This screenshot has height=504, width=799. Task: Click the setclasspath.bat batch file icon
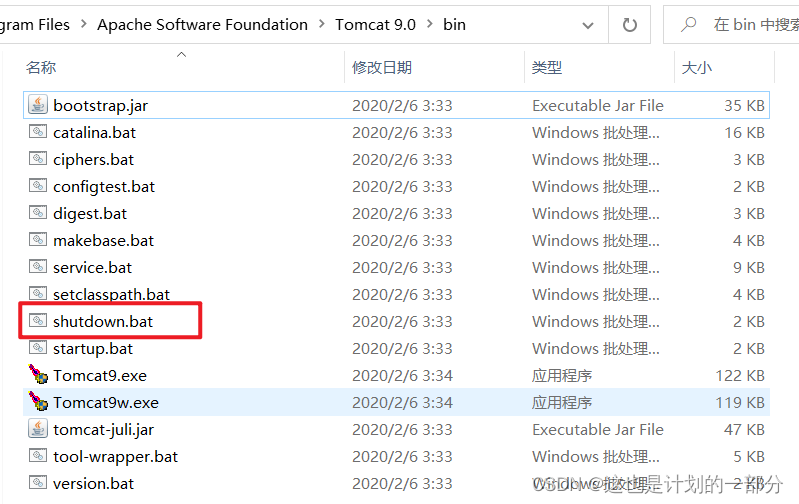click(38, 294)
